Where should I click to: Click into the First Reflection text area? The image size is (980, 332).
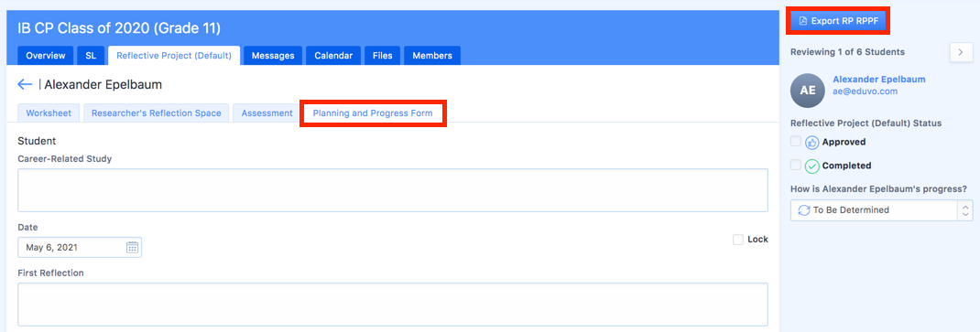[x=393, y=304]
